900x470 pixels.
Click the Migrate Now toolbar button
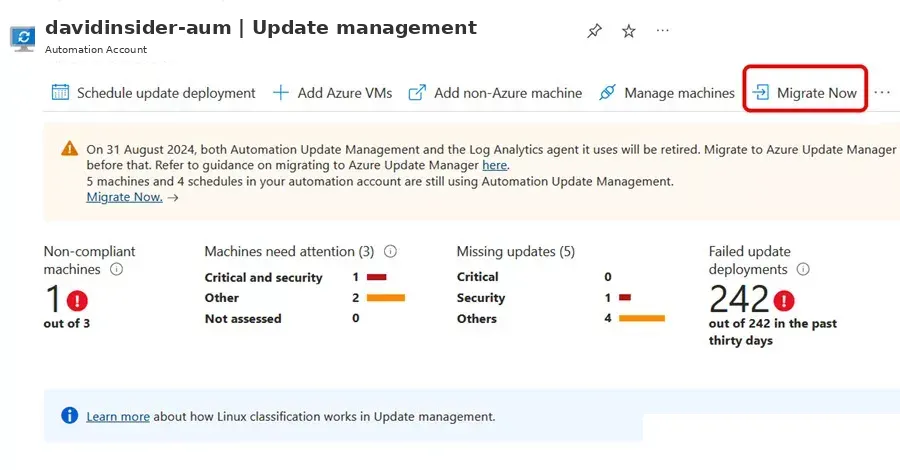coord(805,93)
